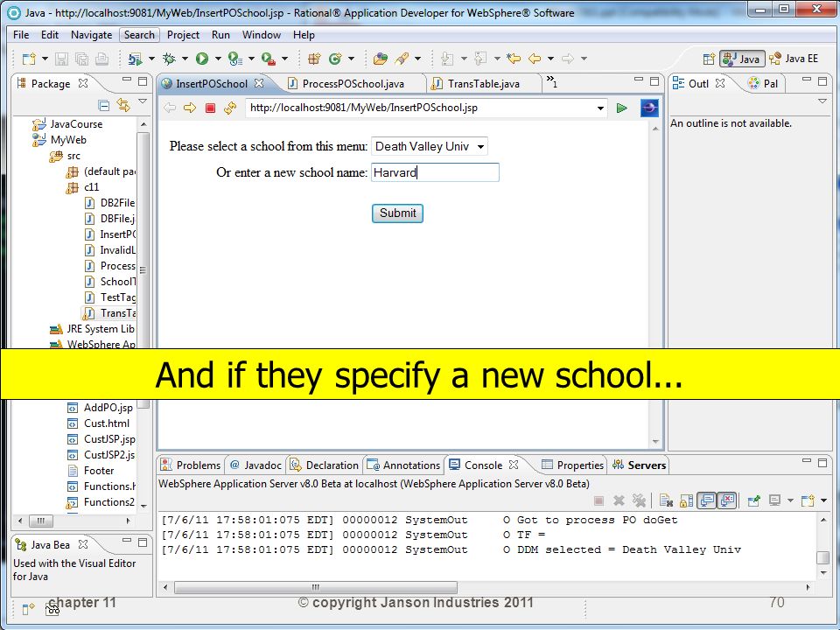Viewport: 840px width, 630px height.
Task: Open the Navigate menu
Action: click(92, 35)
